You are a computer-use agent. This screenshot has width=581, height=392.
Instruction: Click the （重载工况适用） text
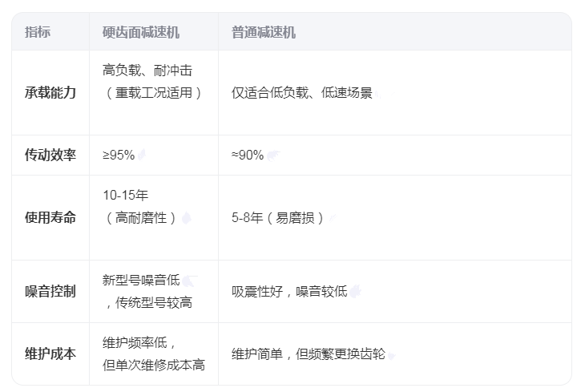(x=154, y=93)
